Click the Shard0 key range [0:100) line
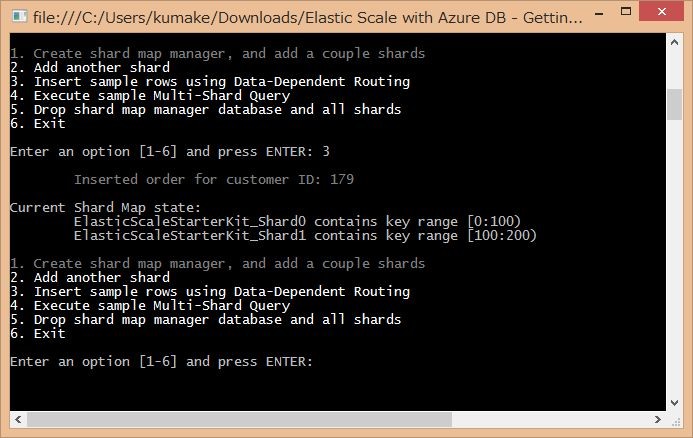This screenshot has height=438, width=693. 297,221
